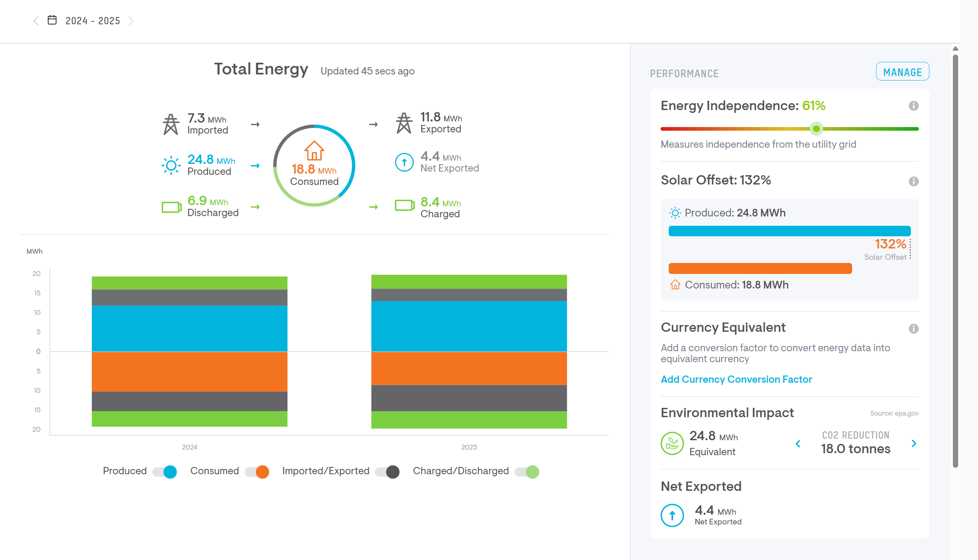Go to previous date range chevron
Viewport: 978px width, 560px height.
click(36, 21)
